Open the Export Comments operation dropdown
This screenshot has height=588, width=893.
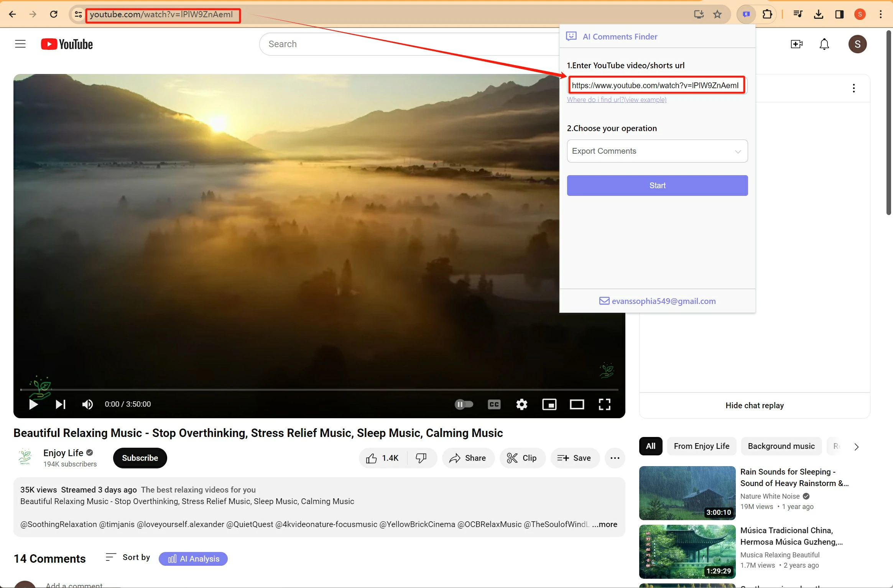(657, 151)
